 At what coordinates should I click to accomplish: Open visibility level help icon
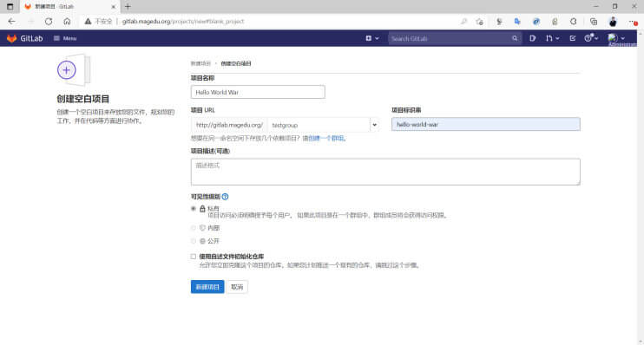225,197
